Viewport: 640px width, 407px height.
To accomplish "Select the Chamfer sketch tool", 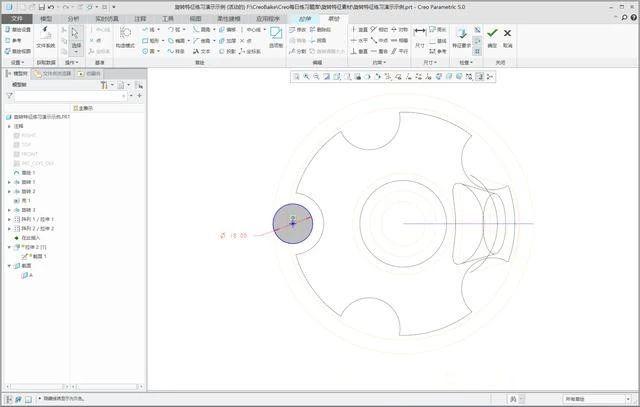I will [x=202, y=41].
